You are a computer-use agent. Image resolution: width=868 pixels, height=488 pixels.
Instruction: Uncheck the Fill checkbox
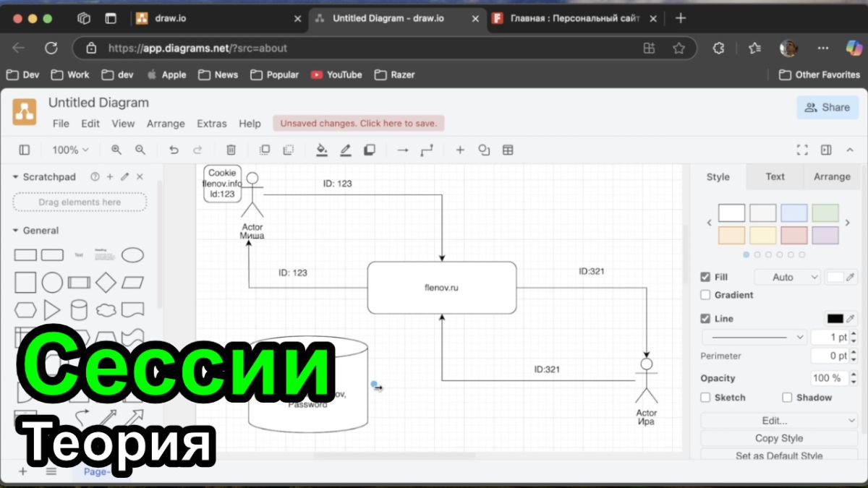[x=705, y=277]
